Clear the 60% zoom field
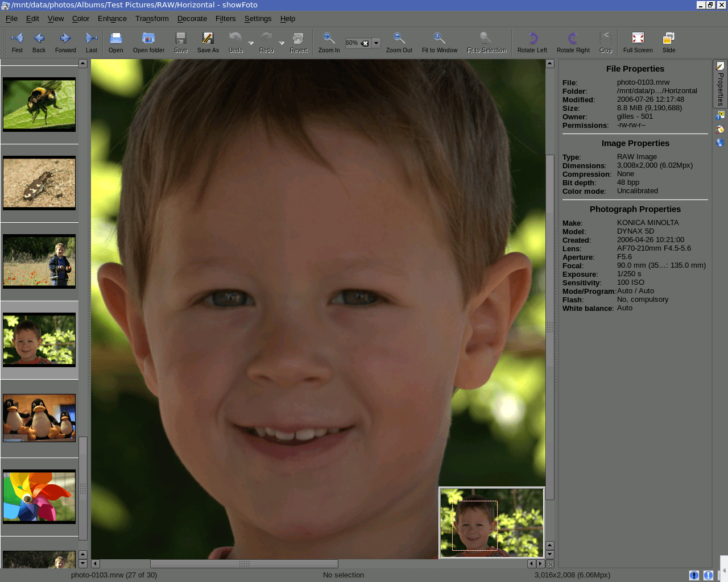Screen dimensions: 728x582 [365, 43]
